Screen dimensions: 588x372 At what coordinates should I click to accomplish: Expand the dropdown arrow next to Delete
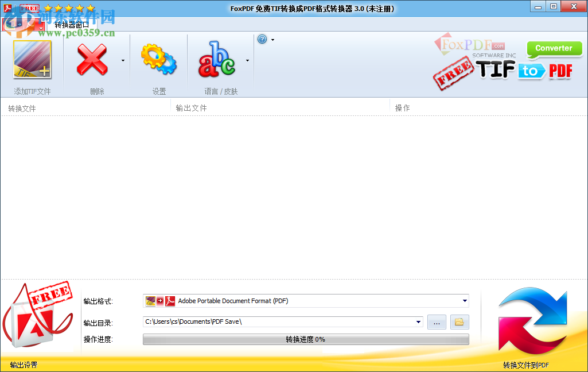(x=122, y=60)
